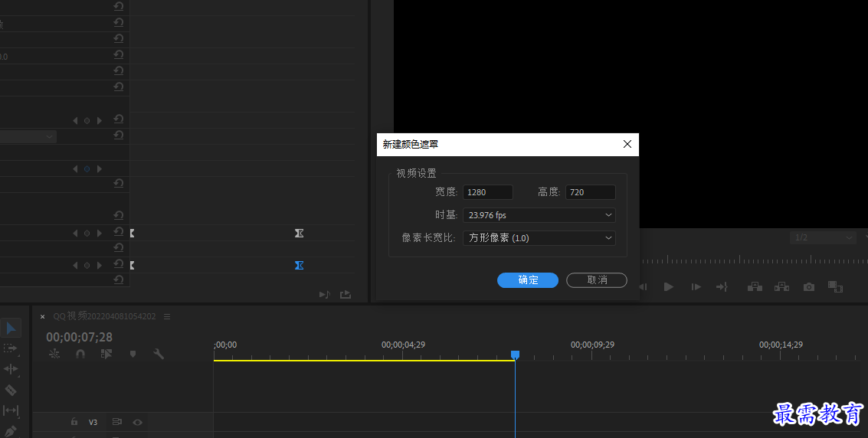868x438 pixels.
Task: Click the Extract button
Action: (781, 286)
